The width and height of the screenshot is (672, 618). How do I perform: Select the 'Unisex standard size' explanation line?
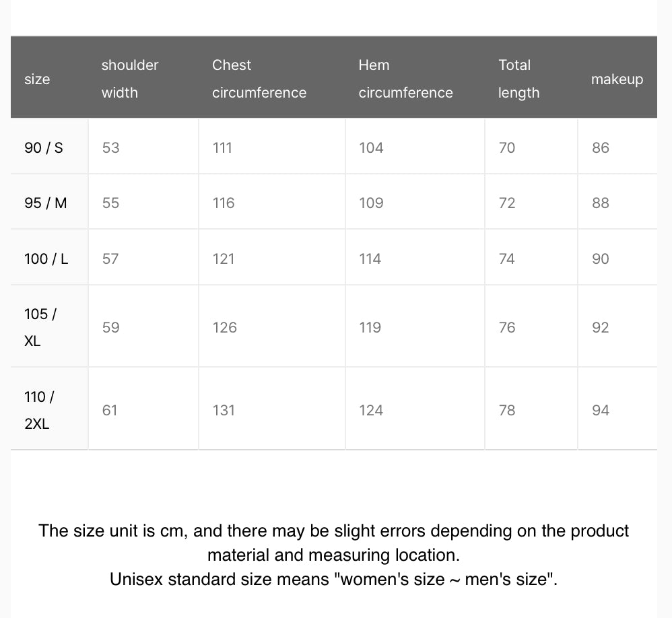333,579
